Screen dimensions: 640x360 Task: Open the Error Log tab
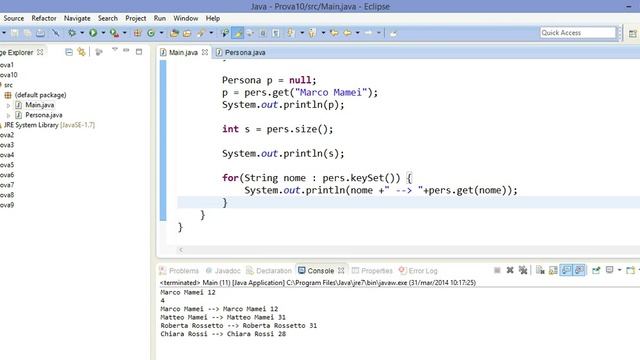click(418, 271)
